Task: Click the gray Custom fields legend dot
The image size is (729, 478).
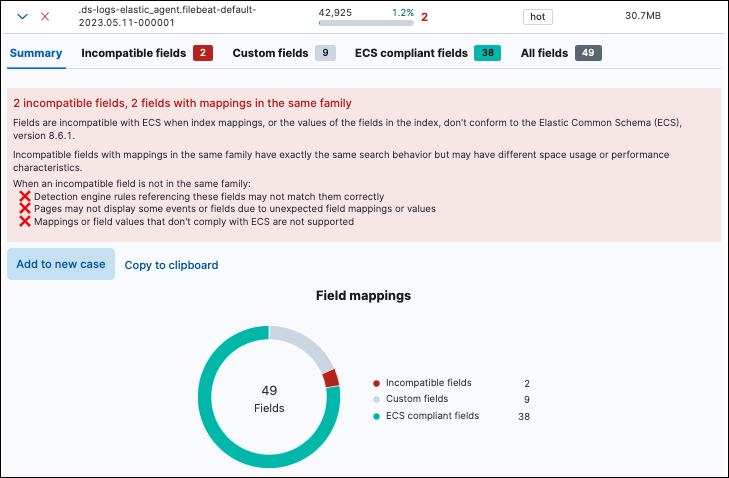Action: tap(376, 399)
